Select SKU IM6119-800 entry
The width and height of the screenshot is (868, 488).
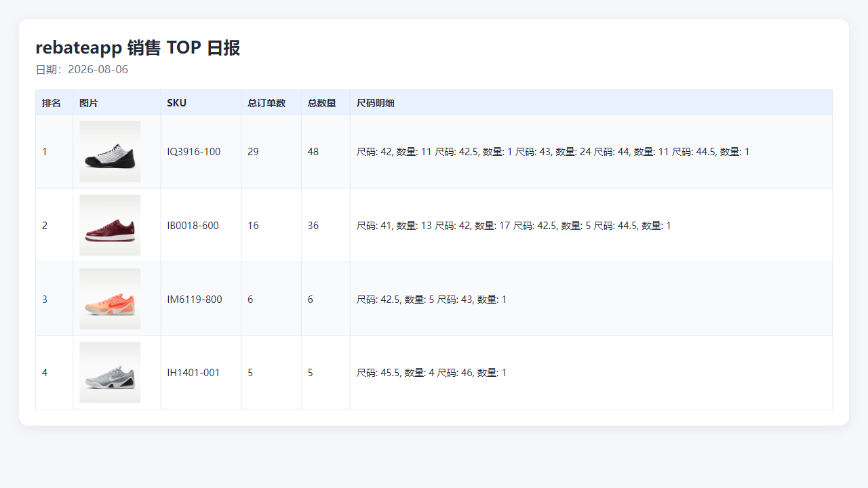195,300
